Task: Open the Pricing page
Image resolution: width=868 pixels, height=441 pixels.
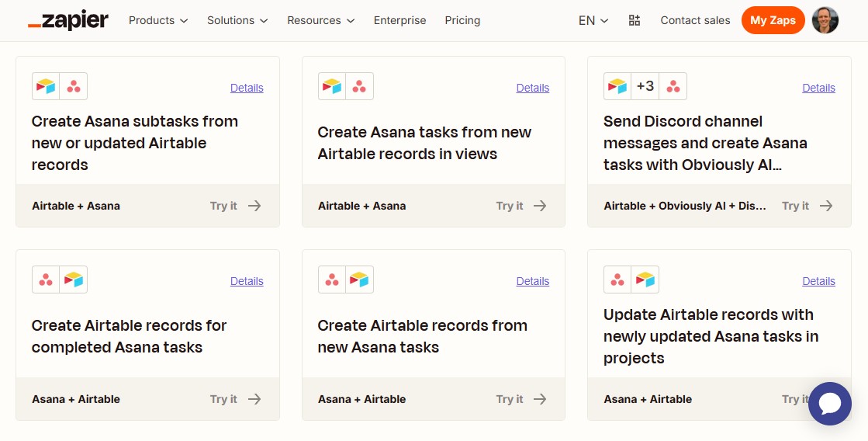Action: coord(462,20)
